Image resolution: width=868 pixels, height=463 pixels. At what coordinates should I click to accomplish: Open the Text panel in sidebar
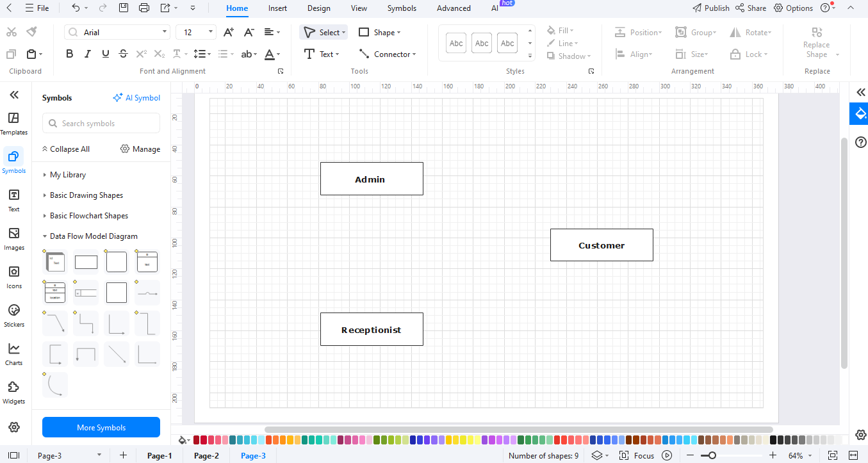[14, 200]
